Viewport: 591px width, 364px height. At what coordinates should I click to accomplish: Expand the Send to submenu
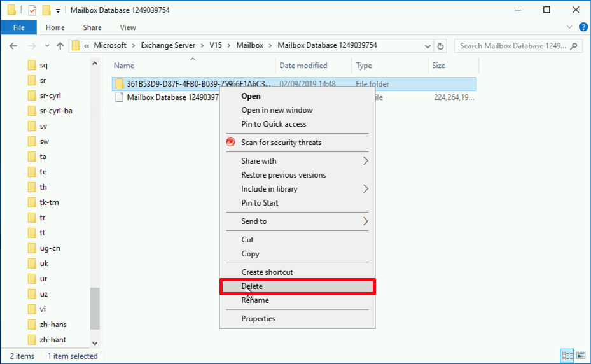pyautogui.click(x=297, y=221)
